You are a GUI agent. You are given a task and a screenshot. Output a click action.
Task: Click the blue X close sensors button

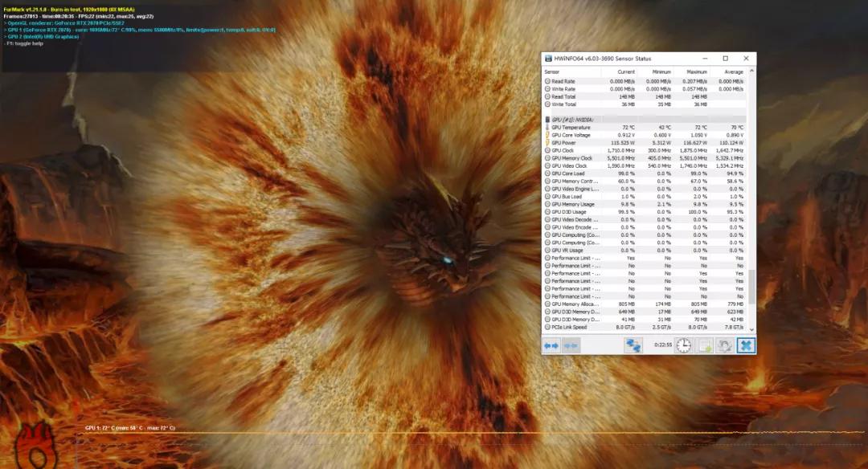point(746,345)
